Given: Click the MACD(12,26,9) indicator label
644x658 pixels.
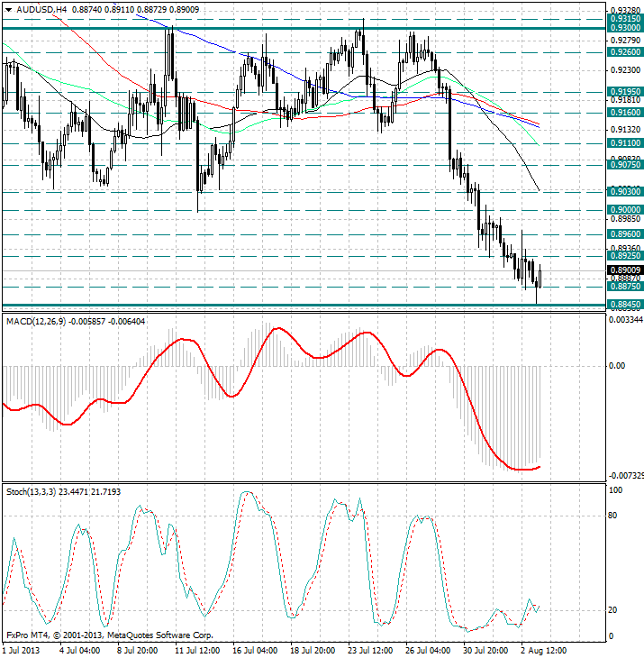Looking at the screenshot, I should point(39,321).
